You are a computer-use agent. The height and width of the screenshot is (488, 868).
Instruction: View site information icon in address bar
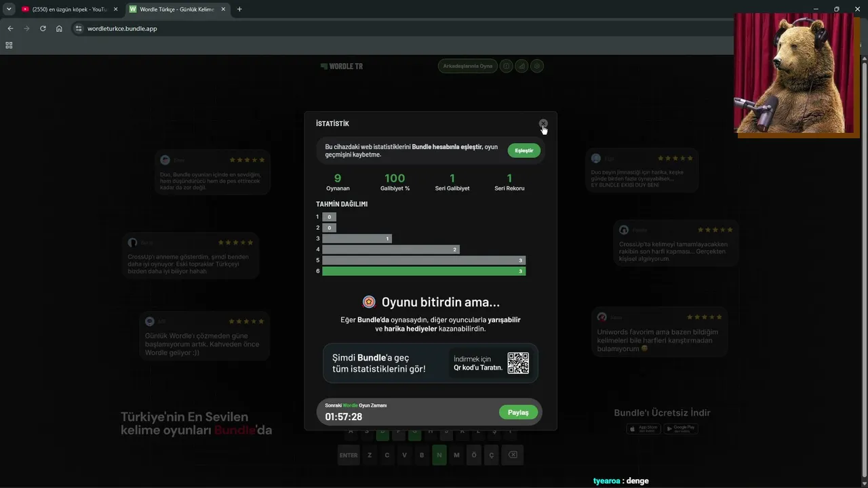click(x=79, y=28)
